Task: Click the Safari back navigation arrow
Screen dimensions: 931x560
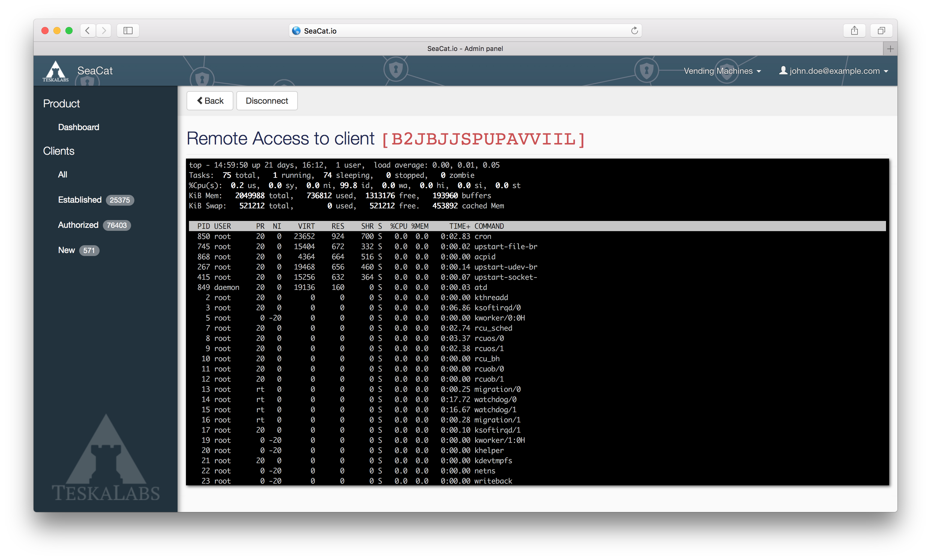Action: (x=88, y=31)
